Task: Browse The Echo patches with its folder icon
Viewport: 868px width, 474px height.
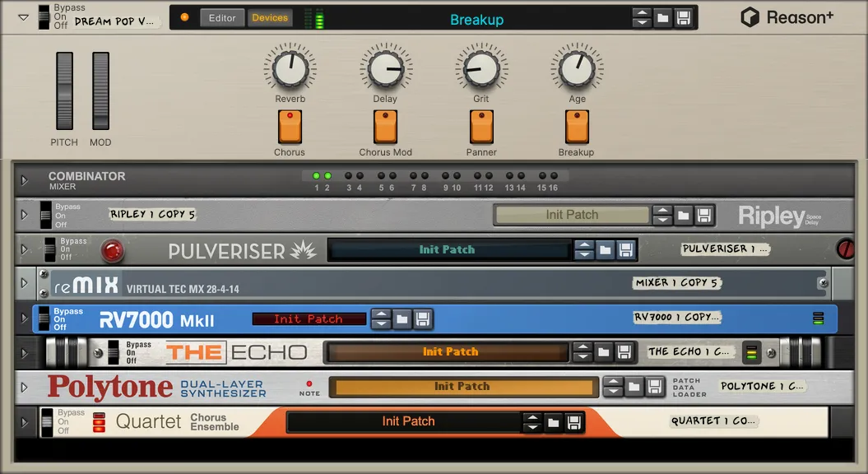Action: click(603, 352)
